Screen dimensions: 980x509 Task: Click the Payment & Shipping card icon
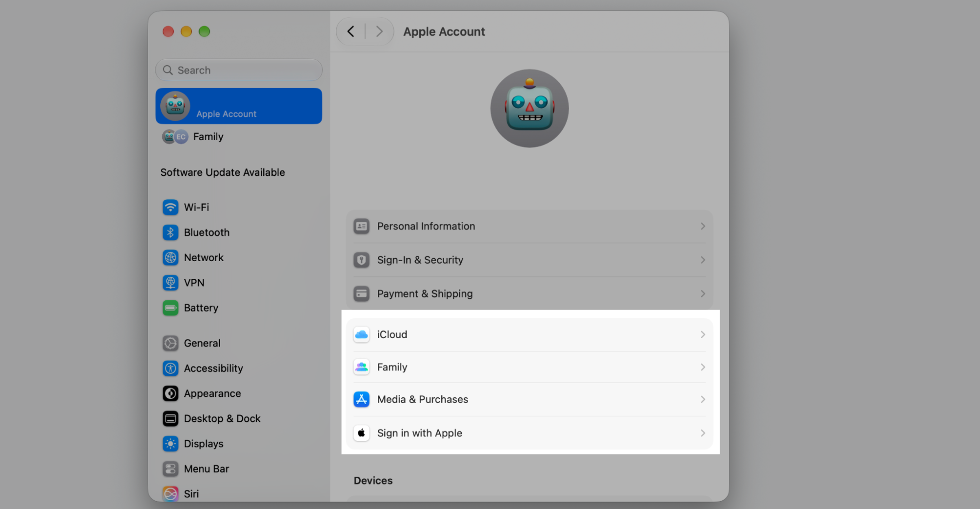pyautogui.click(x=361, y=293)
